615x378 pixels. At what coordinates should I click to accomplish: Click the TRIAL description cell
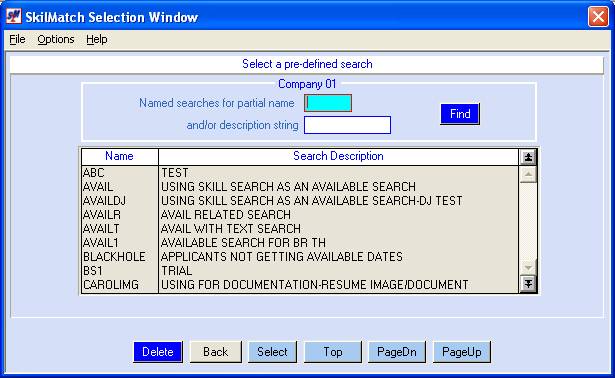click(x=176, y=271)
